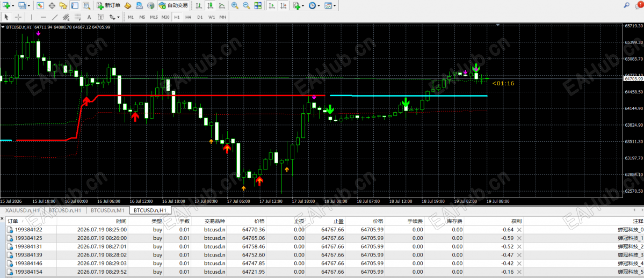
Task: Click the 新订单 new order button
Action: [x=109, y=6]
